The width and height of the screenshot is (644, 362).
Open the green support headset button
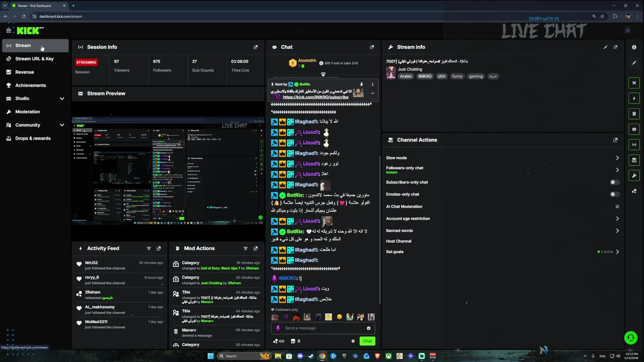coord(630,337)
